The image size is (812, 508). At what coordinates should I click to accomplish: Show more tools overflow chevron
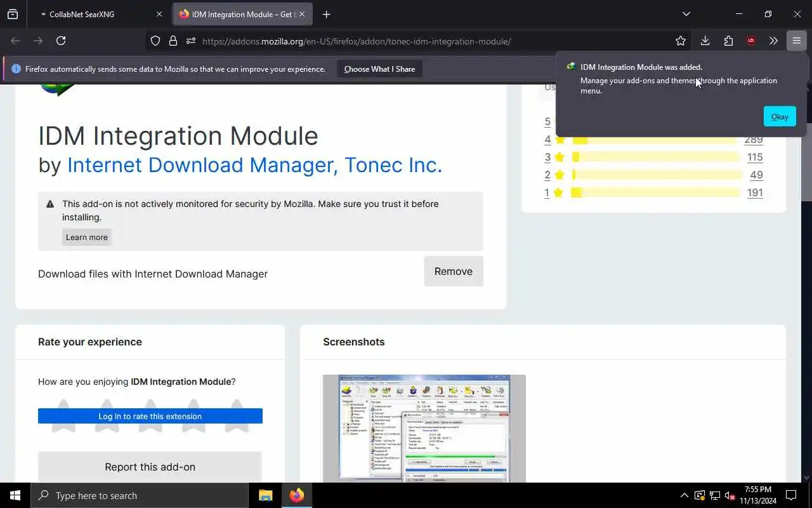(x=773, y=41)
